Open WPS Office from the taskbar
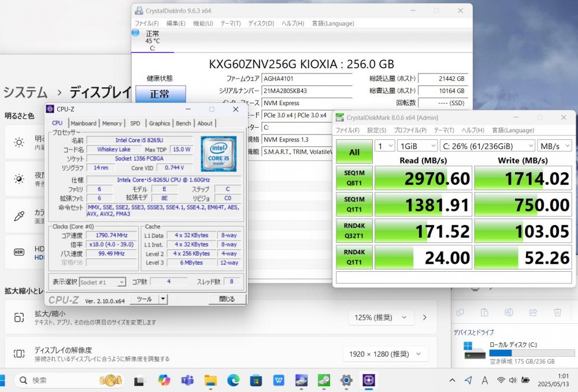The height and width of the screenshot is (392, 578). point(279,380)
